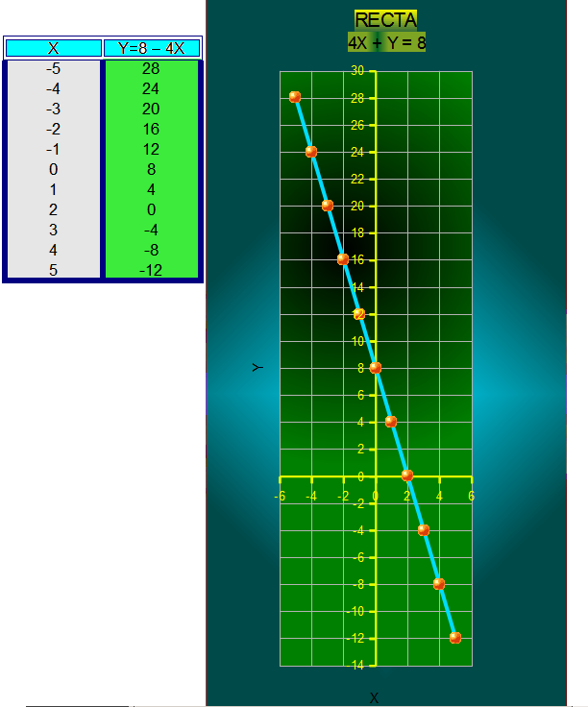The image size is (588, 707).
Task: Click the data point at (3, -4)
Action: click(424, 530)
